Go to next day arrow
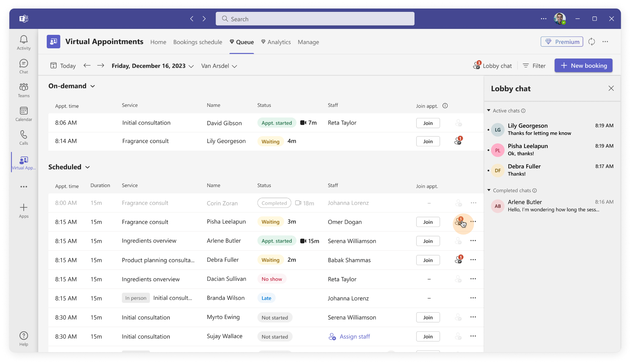The image size is (632, 364). point(101,66)
